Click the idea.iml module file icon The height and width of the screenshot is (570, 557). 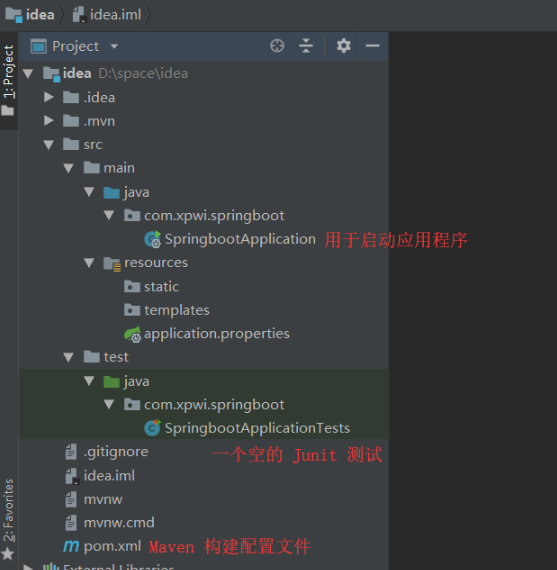(x=72, y=476)
